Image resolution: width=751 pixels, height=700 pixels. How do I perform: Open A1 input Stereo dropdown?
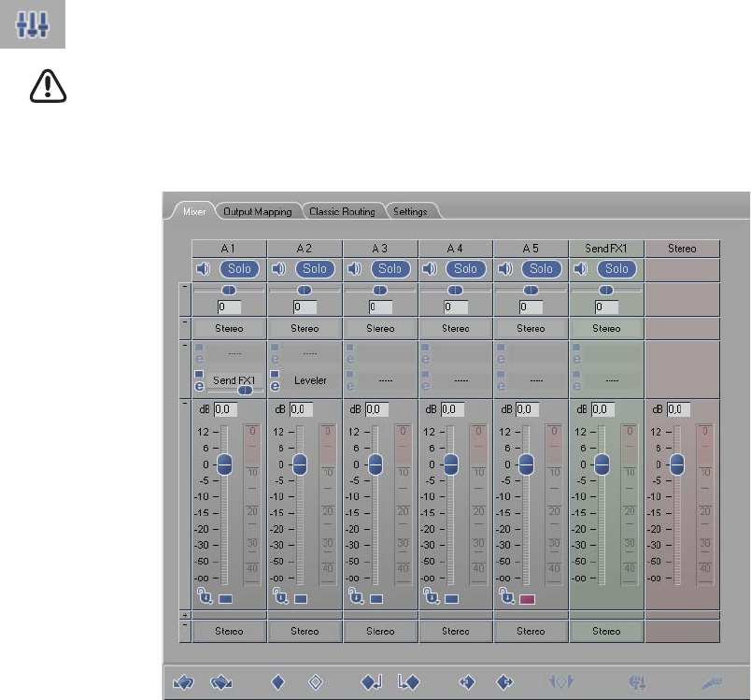pyautogui.click(x=229, y=329)
